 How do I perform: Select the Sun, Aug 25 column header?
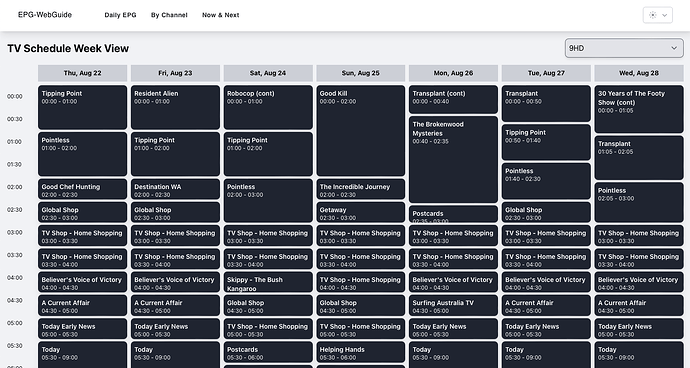360,73
